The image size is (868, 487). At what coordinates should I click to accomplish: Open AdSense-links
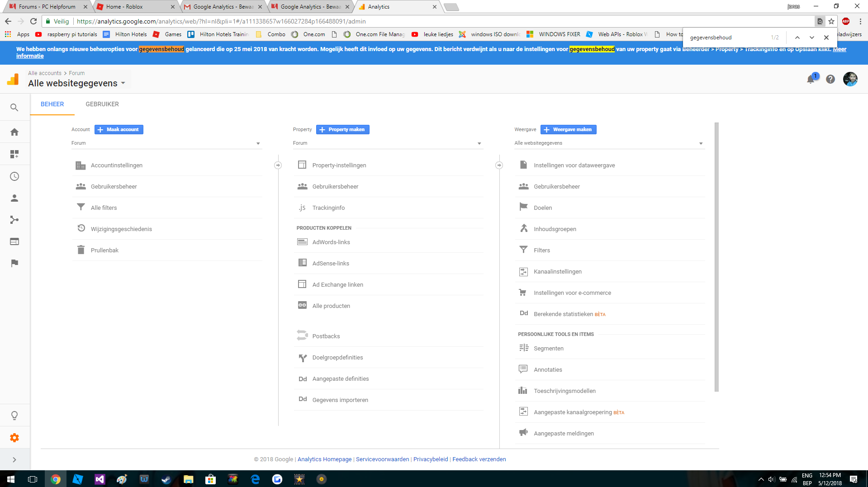389,264
